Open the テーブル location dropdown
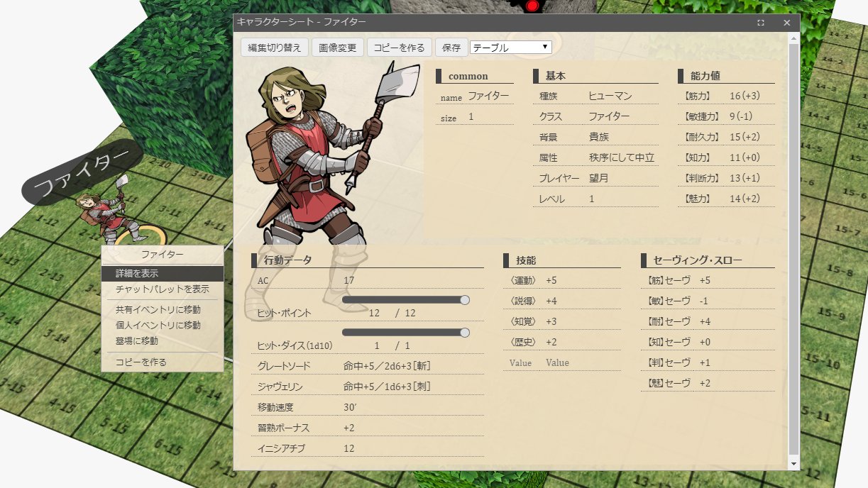 510,48
